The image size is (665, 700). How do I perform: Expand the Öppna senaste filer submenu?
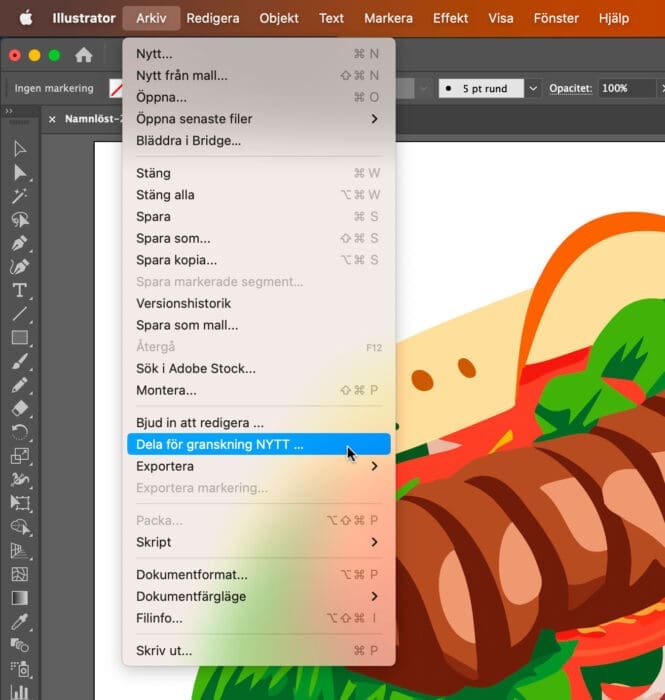click(x=259, y=119)
